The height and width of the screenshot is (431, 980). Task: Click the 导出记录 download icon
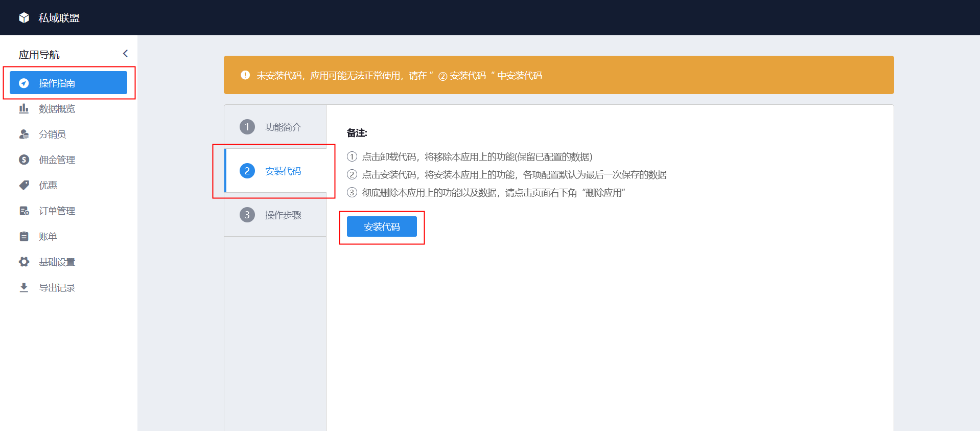24,287
